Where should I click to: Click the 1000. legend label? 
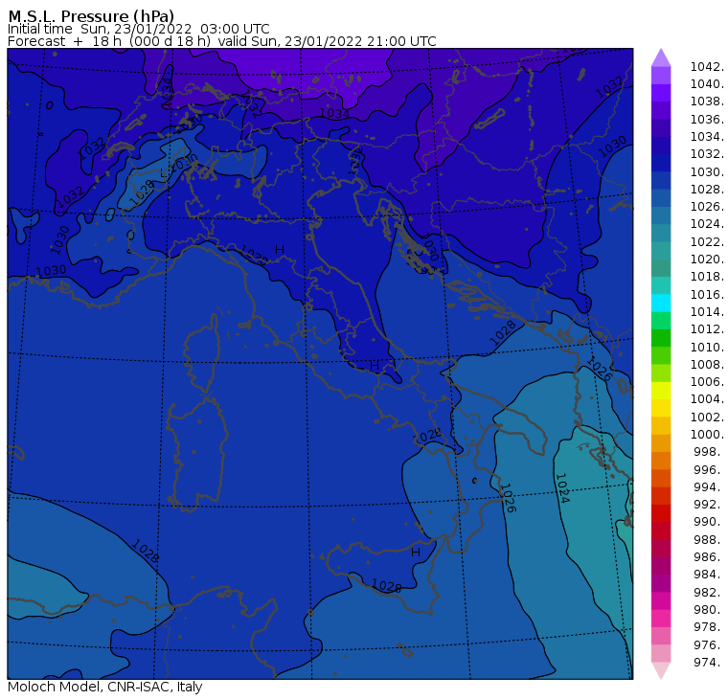click(707, 435)
